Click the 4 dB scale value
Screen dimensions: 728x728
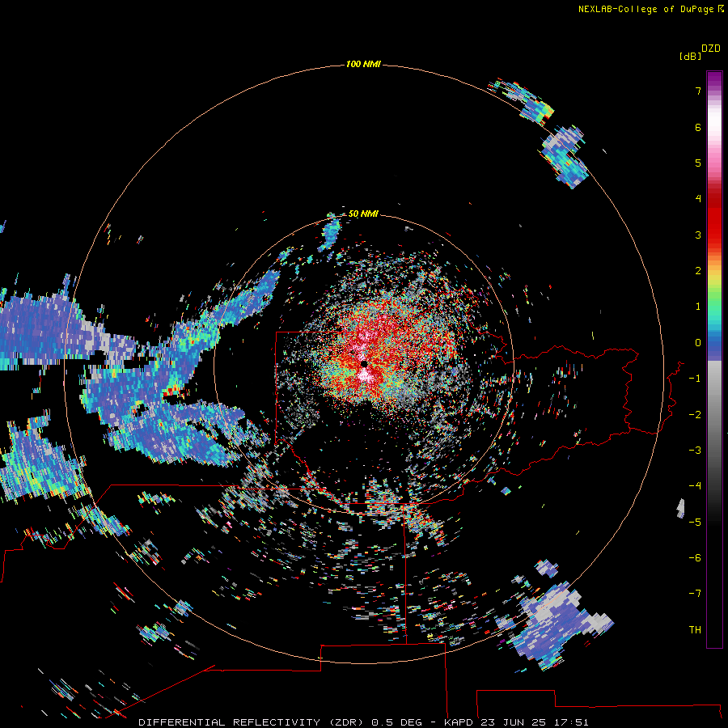click(x=698, y=199)
